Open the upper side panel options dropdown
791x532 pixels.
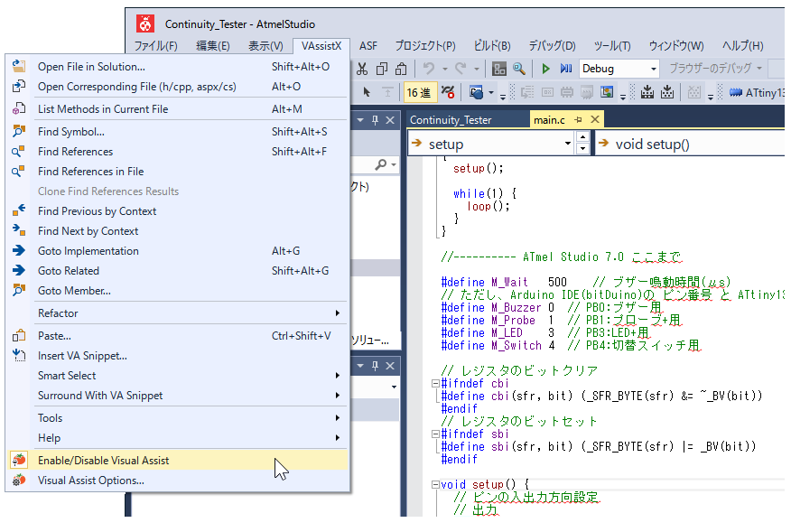360,120
